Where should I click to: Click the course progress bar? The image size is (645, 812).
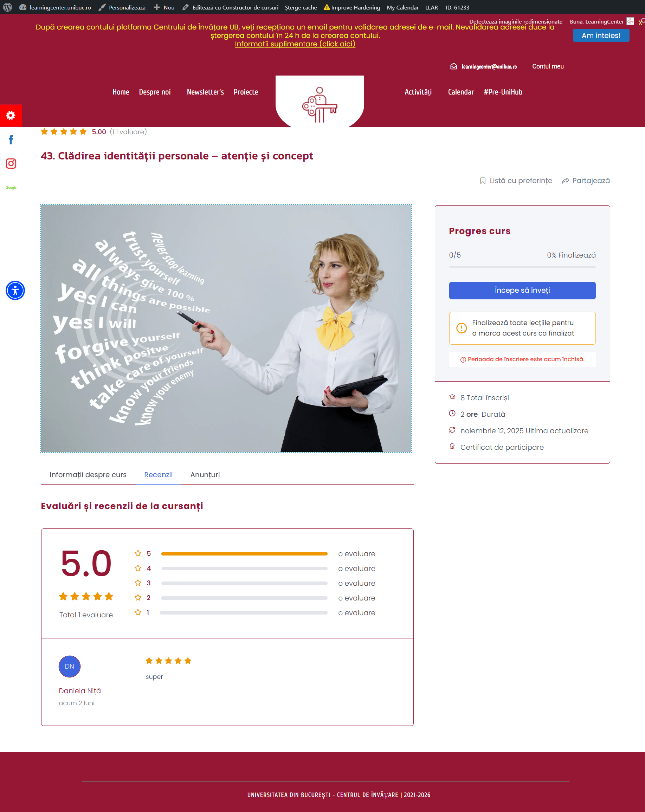[x=522, y=267]
